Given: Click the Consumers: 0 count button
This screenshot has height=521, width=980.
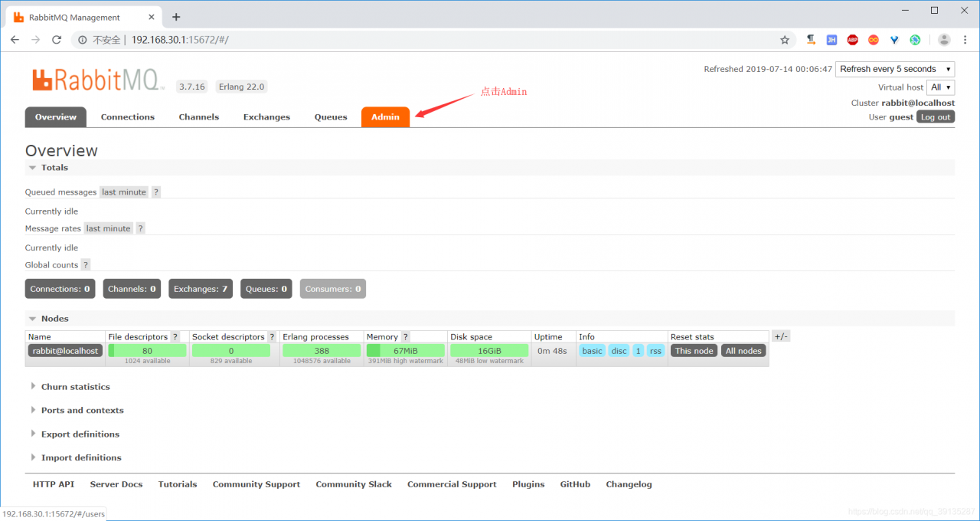Looking at the screenshot, I should coord(333,289).
